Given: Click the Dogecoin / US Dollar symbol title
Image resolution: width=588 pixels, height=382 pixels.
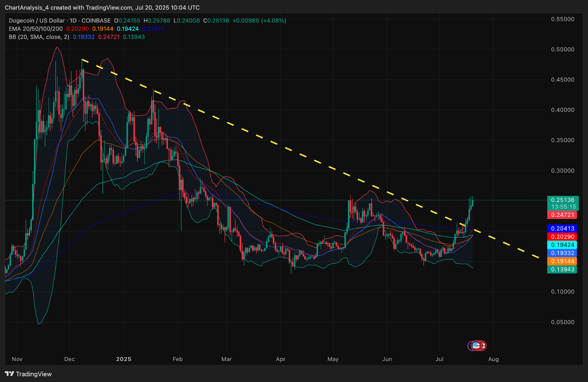Looking at the screenshot, I should click(x=37, y=21).
